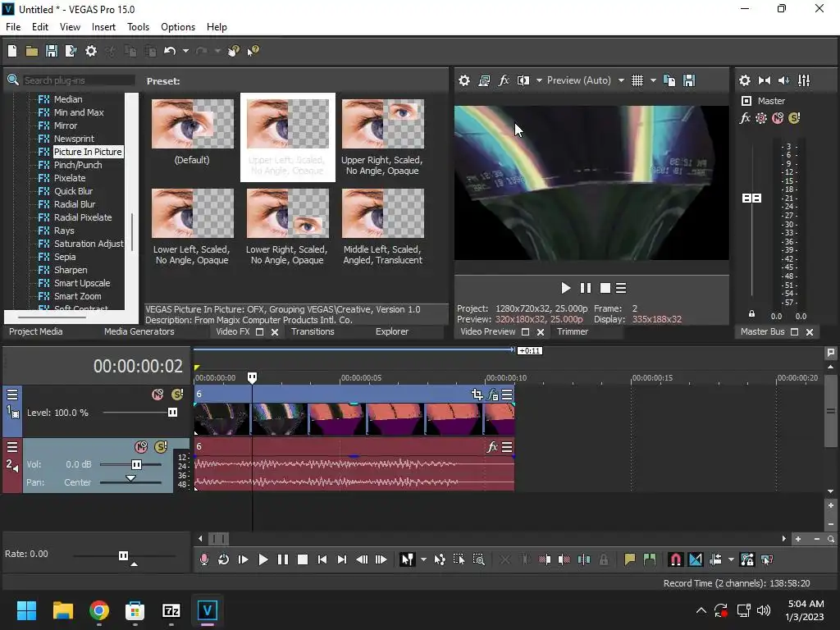Choose Lower Right, Scaled preset thumbnail
The width and height of the screenshot is (840, 630).
288,213
